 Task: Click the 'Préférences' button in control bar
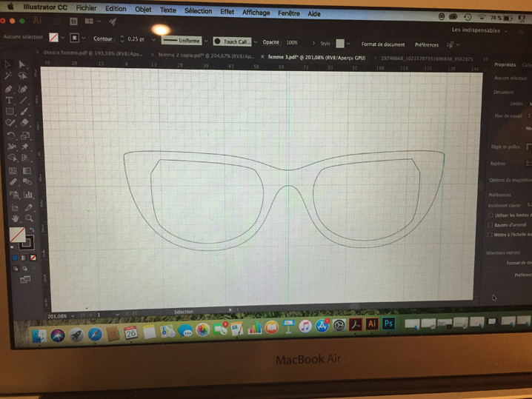pos(427,44)
